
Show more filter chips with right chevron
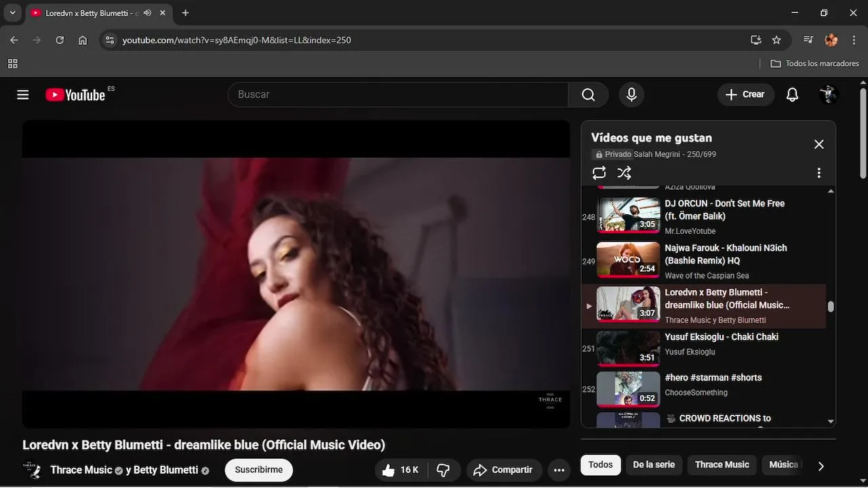click(x=821, y=466)
